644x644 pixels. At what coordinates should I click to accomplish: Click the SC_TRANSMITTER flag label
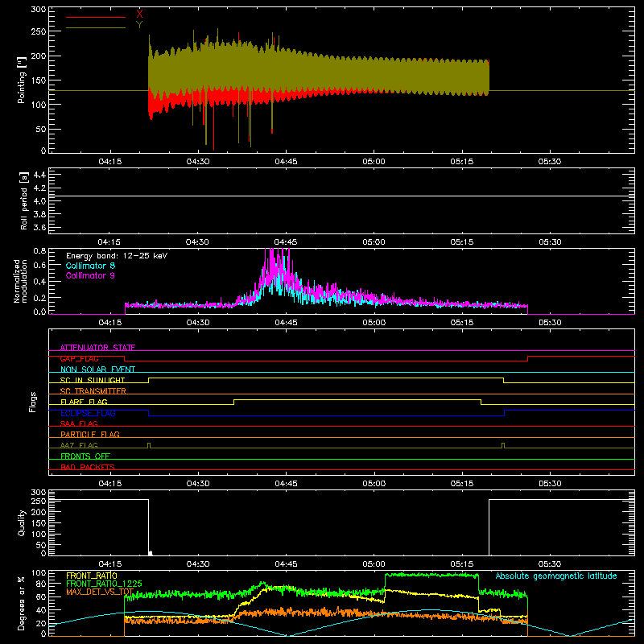(x=93, y=391)
